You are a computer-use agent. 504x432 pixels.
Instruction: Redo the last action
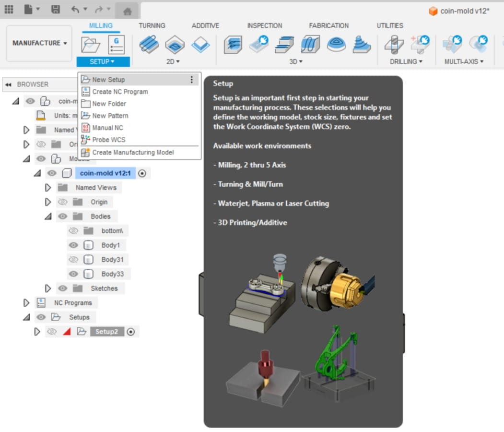pyautogui.click(x=99, y=9)
